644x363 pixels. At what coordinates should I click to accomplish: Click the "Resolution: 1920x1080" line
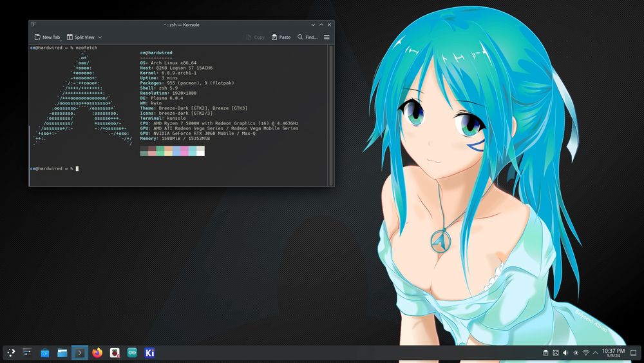coord(168,93)
